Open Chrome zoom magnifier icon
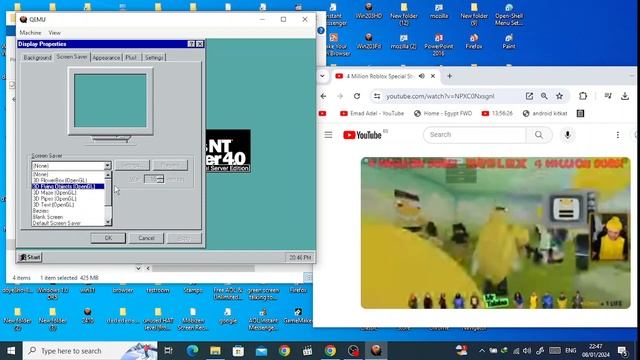The image size is (640, 360). pos(544,96)
